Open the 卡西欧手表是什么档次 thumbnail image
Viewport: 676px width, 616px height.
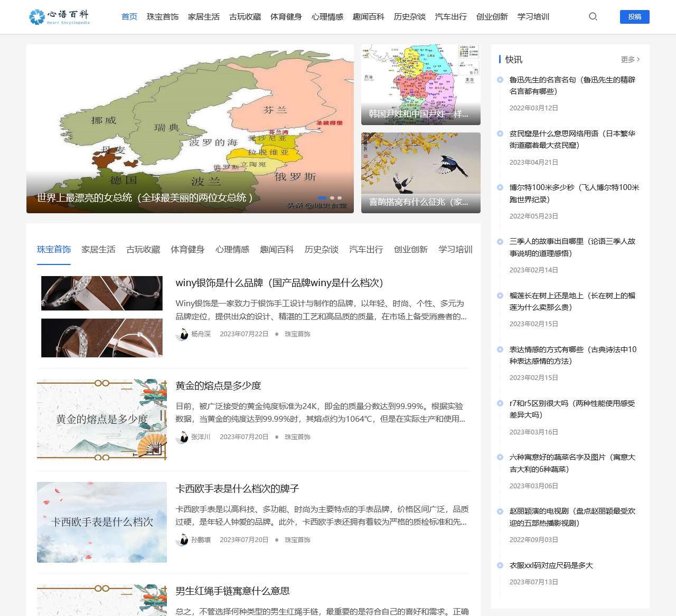(x=102, y=523)
